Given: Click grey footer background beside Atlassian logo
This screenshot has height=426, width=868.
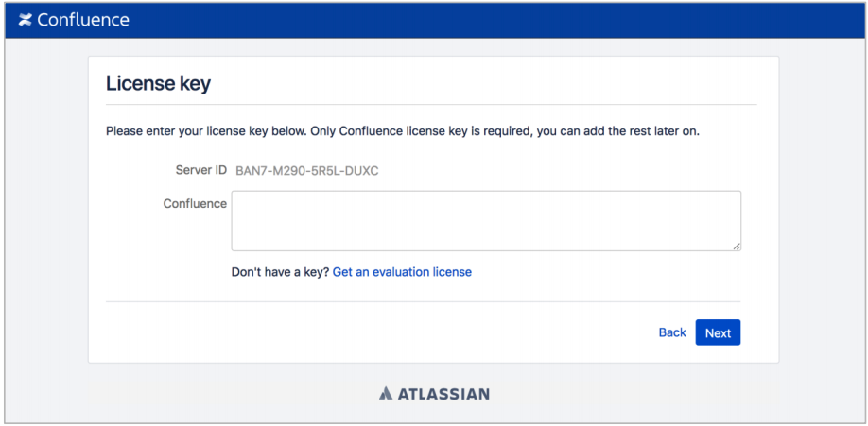Looking at the screenshot, I should 236,393.
